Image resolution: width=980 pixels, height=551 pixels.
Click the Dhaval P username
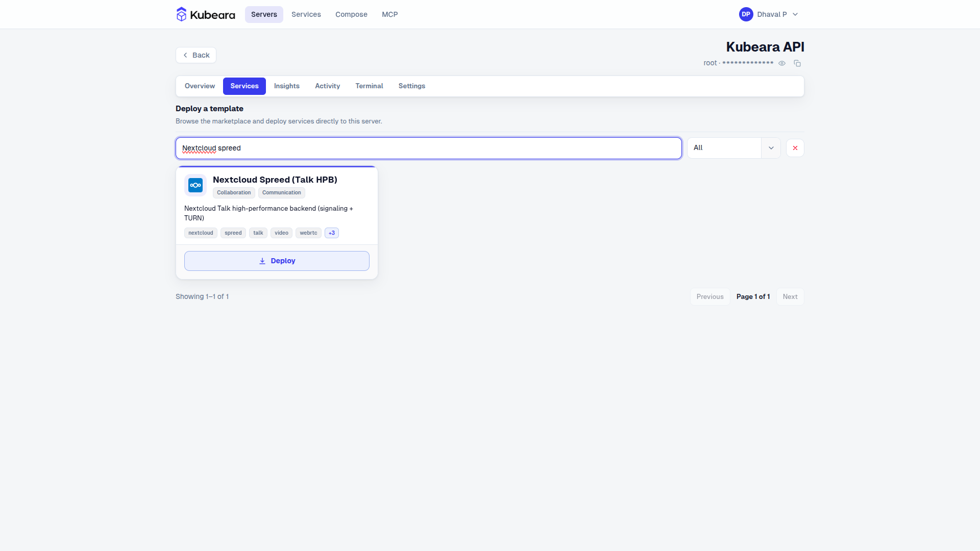[x=772, y=14]
